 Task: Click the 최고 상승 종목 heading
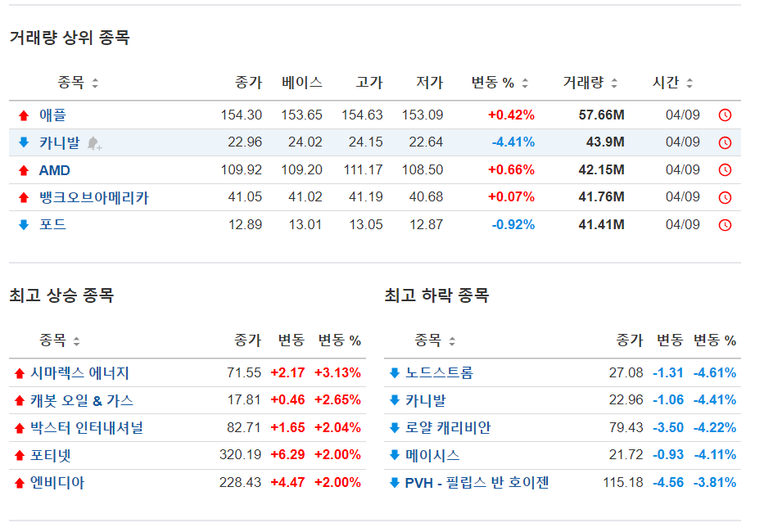pos(62,295)
